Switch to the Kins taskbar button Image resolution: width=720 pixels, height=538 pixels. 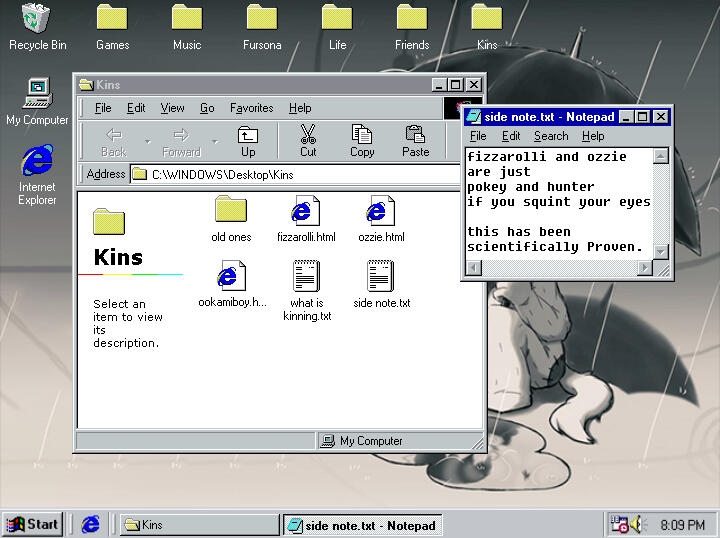coord(199,524)
